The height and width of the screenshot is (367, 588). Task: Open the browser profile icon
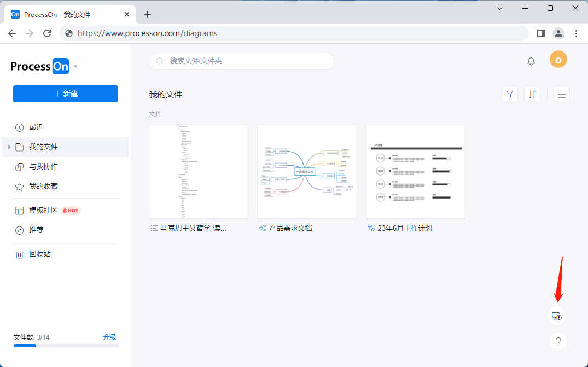(x=558, y=33)
